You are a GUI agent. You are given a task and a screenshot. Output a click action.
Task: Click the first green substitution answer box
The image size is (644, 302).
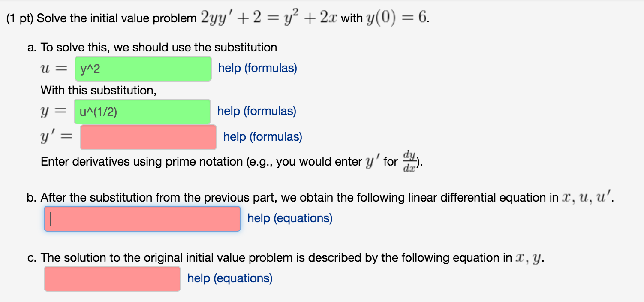(143, 68)
